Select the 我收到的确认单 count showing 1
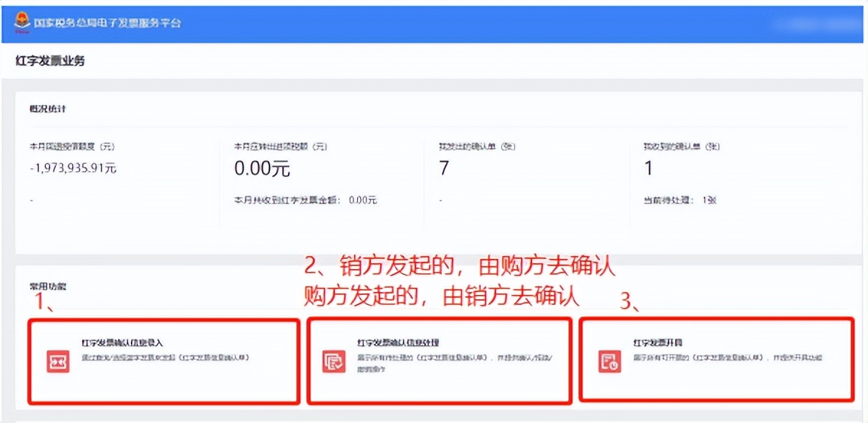 pos(649,168)
